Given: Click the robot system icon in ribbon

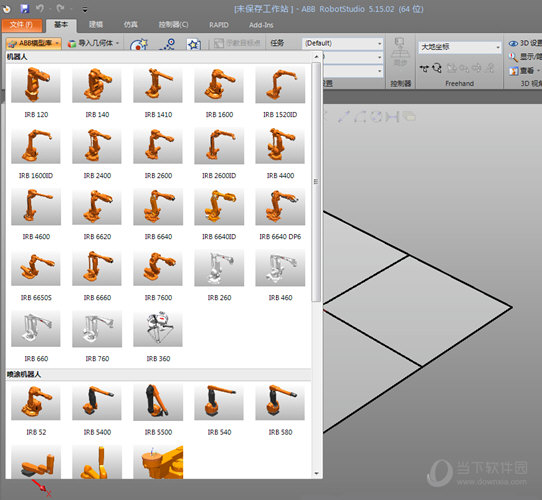Looking at the screenshot, I should pyautogui.click(x=139, y=44).
